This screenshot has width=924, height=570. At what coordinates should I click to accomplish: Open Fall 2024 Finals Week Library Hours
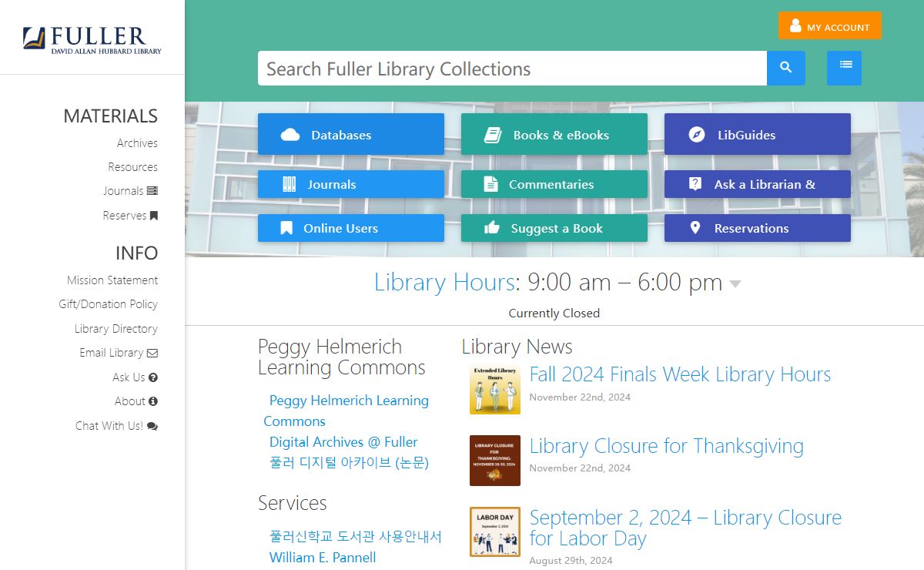(x=680, y=374)
